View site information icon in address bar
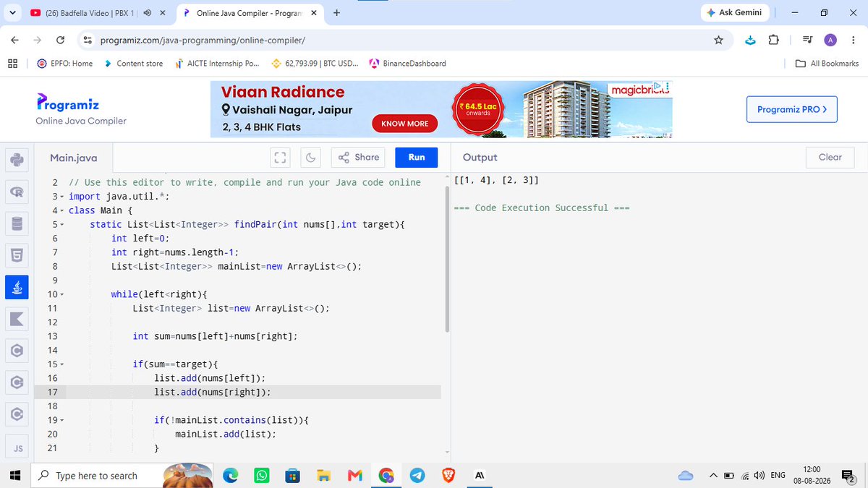Image resolution: width=868 pixels, height=488 pixels. tap(88, 40)
